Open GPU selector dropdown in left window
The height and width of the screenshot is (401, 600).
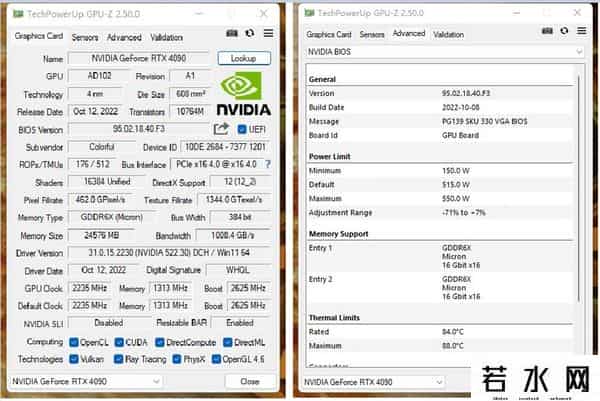point(85,381)
